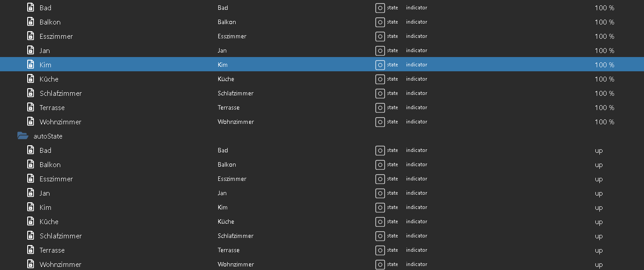Viewport: 644px width, 270px height.
Task: Click the state type icon in the selected Kim row
Action: [380, 65]
